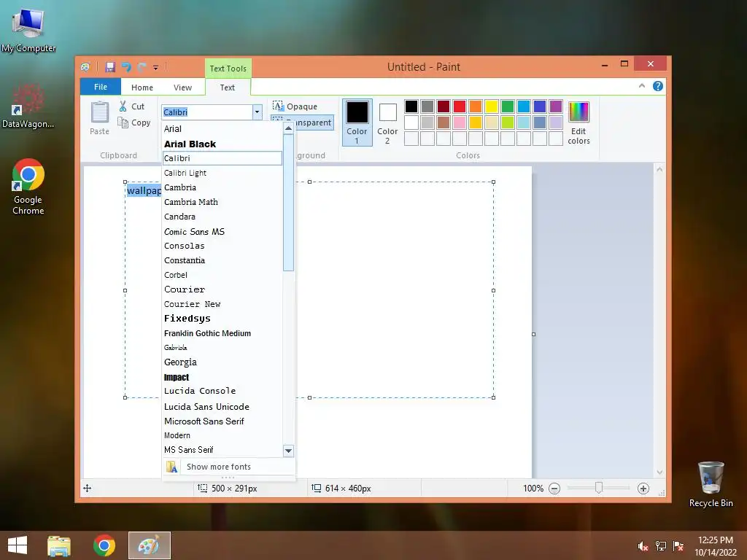Click the Save icon in quick access toolbar
747x560 pixels.
pyautogui.click(x=110, y=67)
